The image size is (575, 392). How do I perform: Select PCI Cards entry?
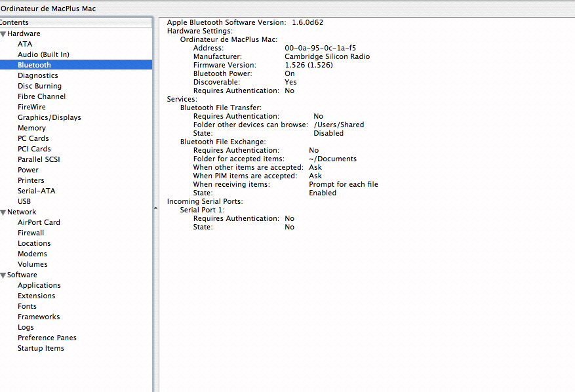[x=35, y=149]
